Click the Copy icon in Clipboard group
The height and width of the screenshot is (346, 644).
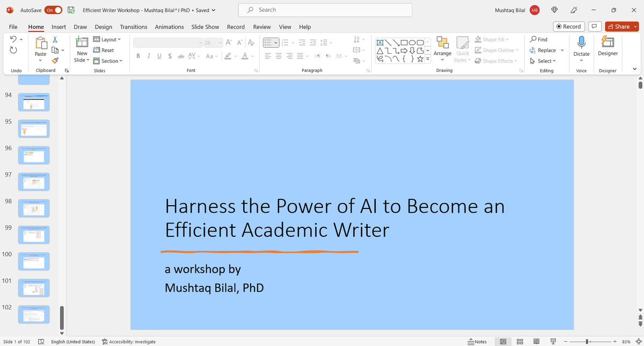(55, 50)
